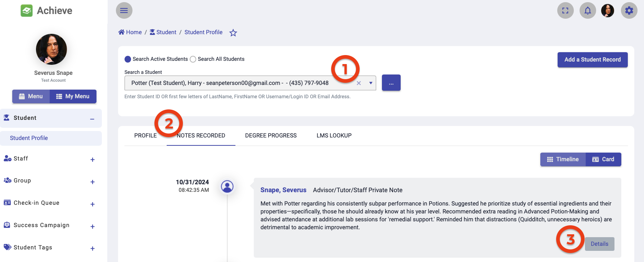Click the Snape, Severus author link

283,190
